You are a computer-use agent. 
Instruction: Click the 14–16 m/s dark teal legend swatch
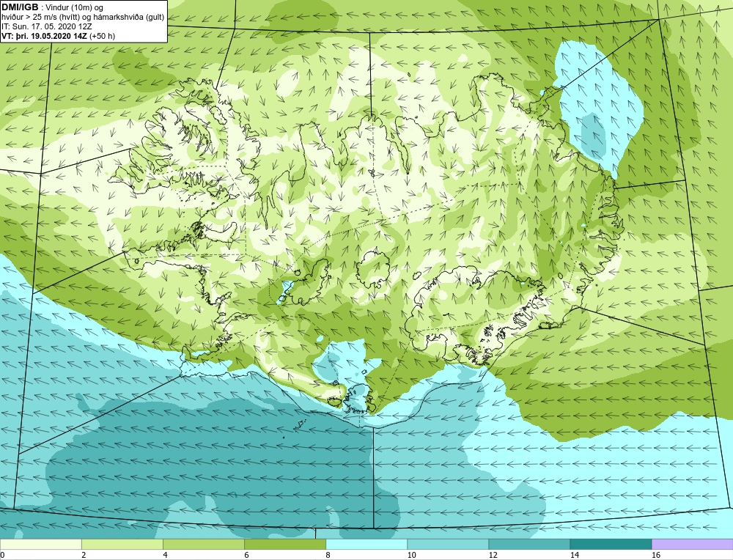point(611,544)
